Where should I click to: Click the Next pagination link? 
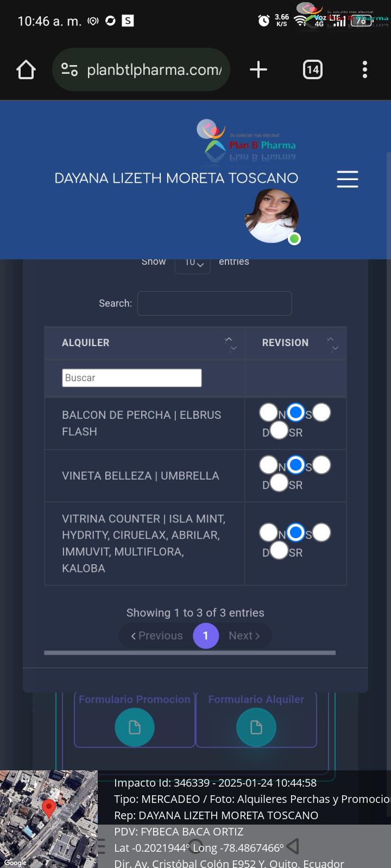click(244, 635)
